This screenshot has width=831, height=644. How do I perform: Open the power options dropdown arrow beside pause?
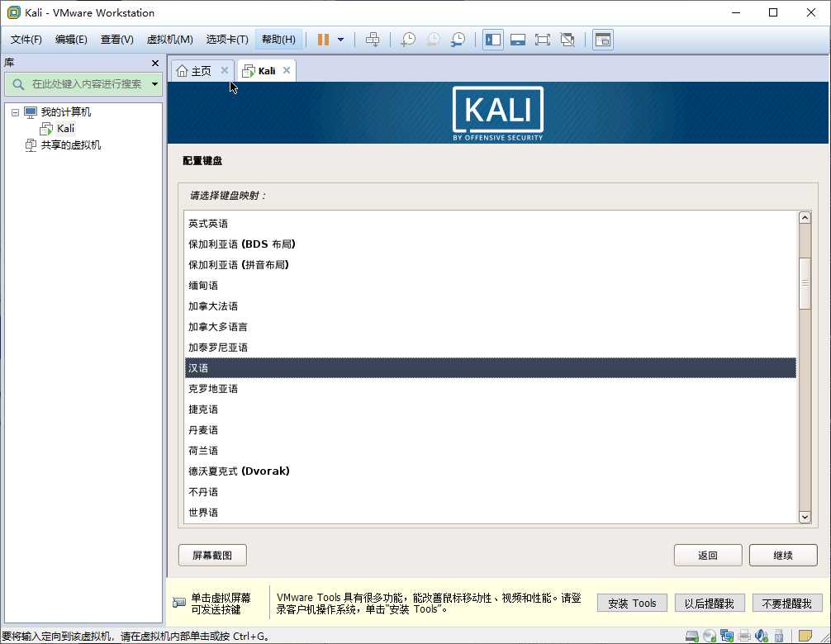(x=341, y=40)
